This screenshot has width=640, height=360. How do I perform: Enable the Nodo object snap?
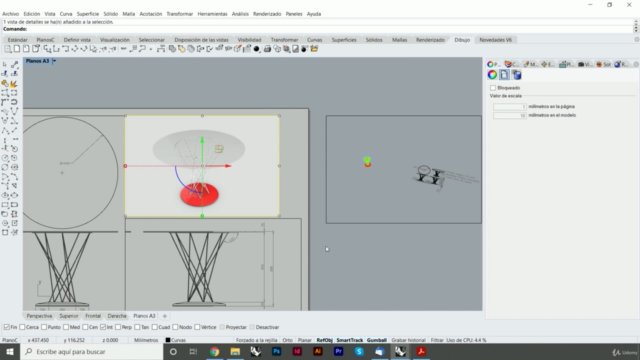pyautogui.click(x=175, y=327)
